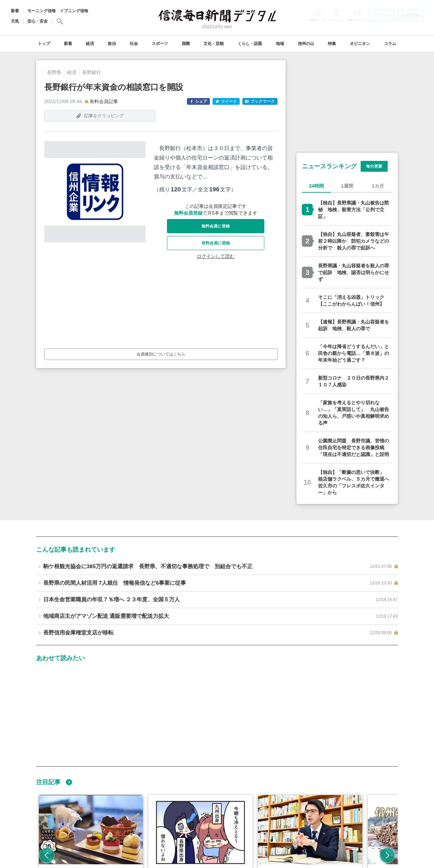Image resolution: width=434 pixels, height=868 pixels.
Task: Click the outlined 有料会員に登録 button
Action: [x=216, y=243]
